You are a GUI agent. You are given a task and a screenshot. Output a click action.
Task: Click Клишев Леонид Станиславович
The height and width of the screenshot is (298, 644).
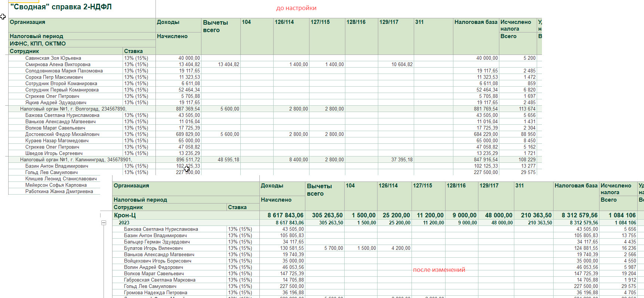click(x=61, y=179)
